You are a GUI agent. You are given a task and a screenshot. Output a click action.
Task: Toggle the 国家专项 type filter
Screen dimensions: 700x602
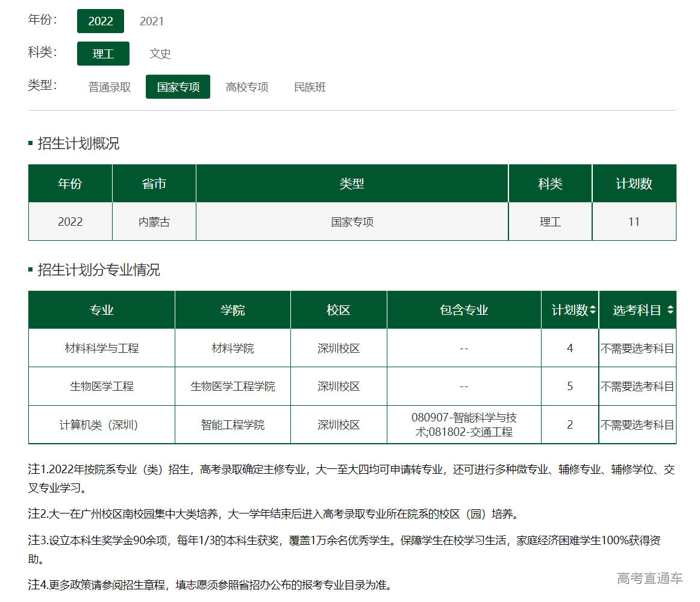(178, 87)
